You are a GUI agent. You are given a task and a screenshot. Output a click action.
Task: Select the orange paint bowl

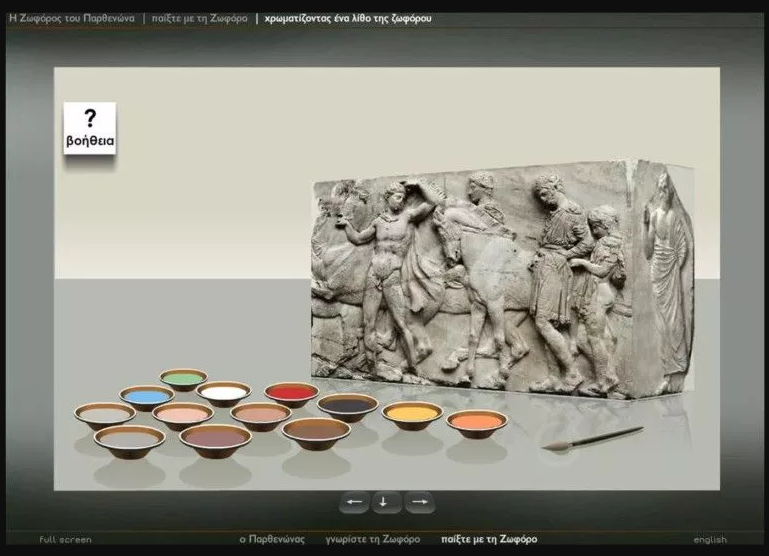click(x=477, y=424)
